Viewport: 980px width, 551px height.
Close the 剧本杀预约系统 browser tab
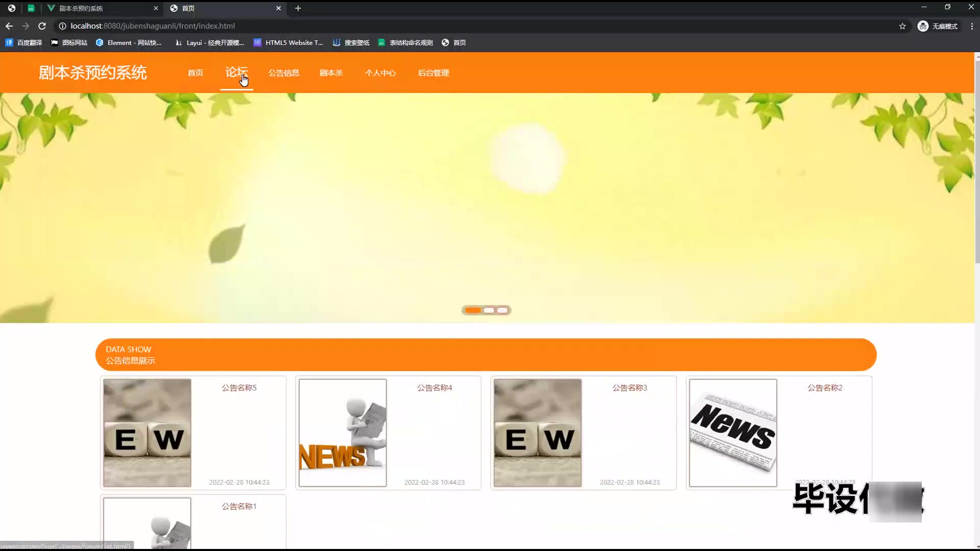click(x=156, y=8)
